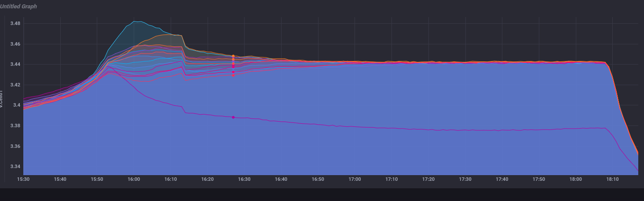Click the topmost orange data point marker
Screen dimensions: 644x201
233,56
